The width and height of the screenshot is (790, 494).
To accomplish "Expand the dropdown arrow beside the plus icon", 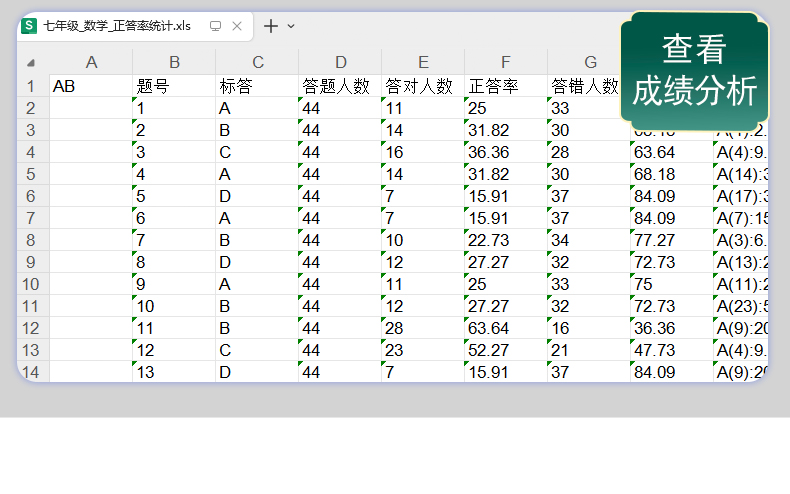I will coord(291,26).
